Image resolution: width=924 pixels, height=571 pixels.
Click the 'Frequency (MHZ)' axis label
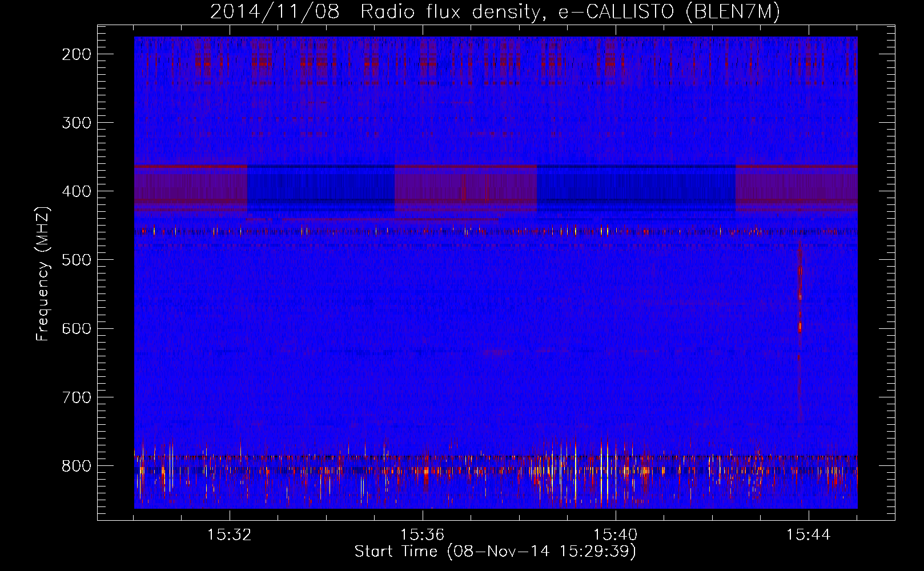tap(43, 274)
